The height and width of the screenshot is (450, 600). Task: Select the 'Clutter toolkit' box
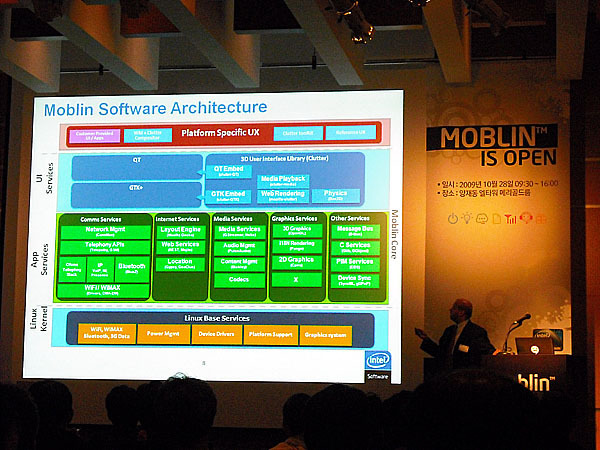coord(298,133)
